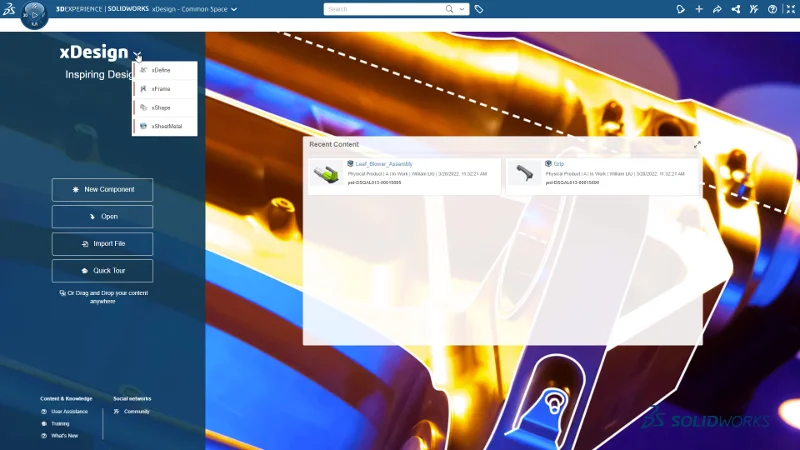Open the Collaboration network icon
This screenshot has width=800, height=450.
tap(736, 9)
